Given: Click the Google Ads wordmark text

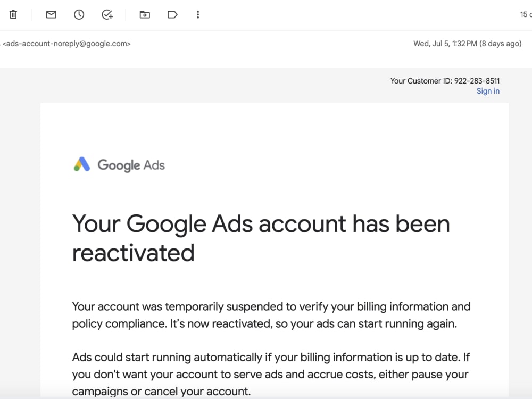Looking at the screenshot, I should pyautogui.click(x=131, y=165).
